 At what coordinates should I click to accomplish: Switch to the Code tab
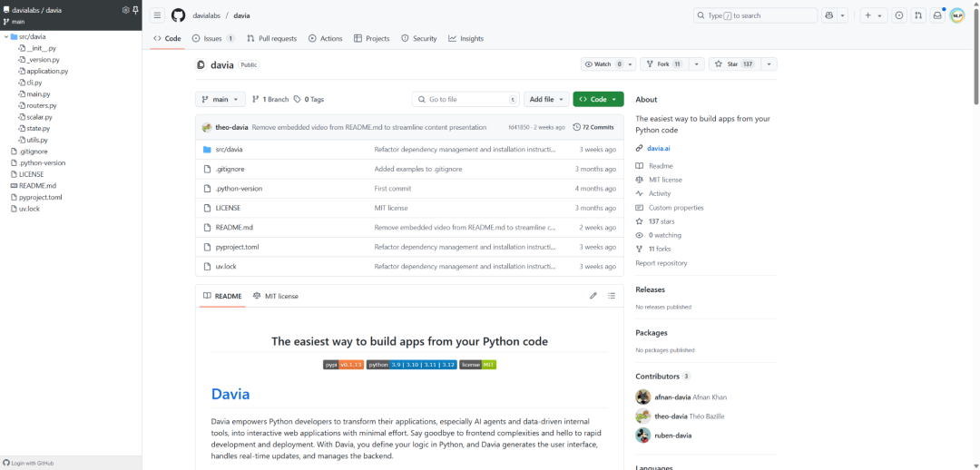point(167,39)
